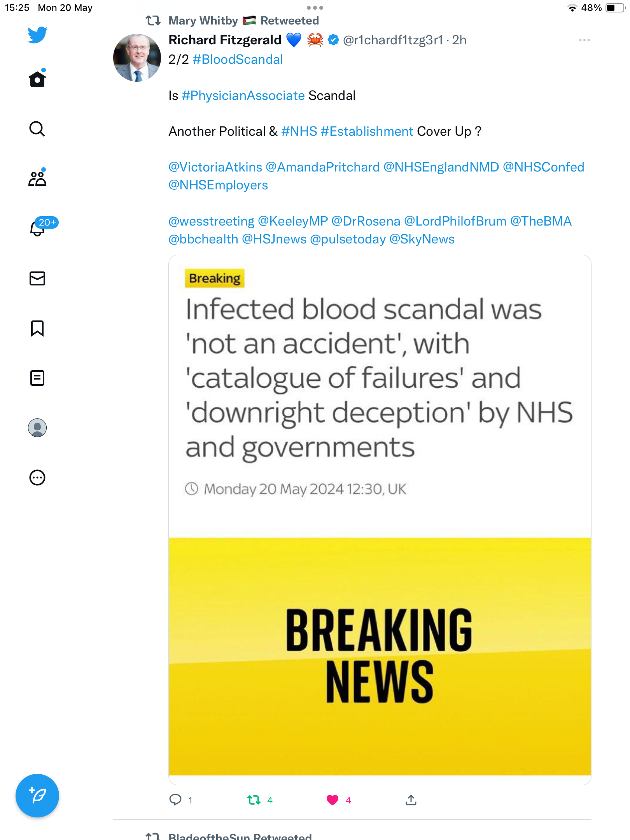Open the Communities people icon
This screenshot has height=840, width=630.
pos(37,178)
